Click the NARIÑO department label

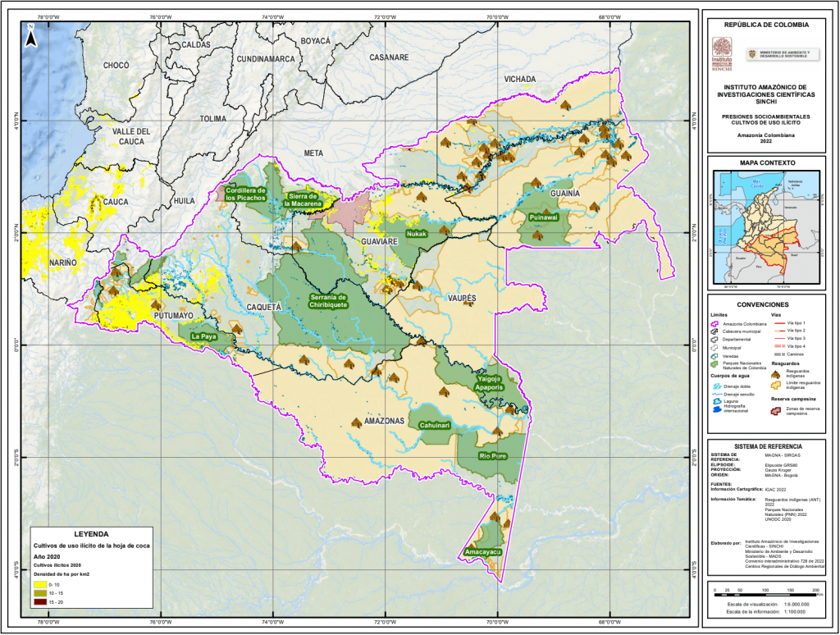point(63,263)
